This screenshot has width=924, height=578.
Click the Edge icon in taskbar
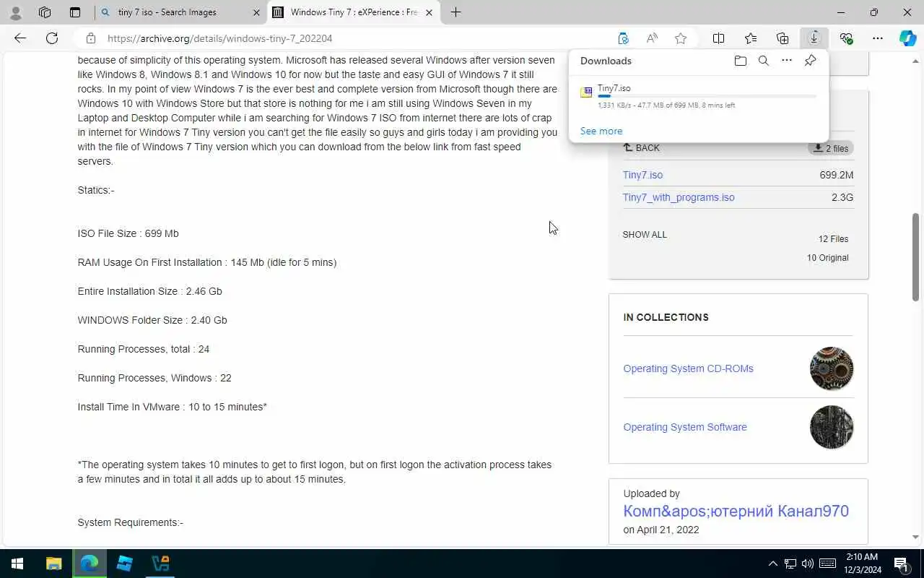tap(89, 564)
